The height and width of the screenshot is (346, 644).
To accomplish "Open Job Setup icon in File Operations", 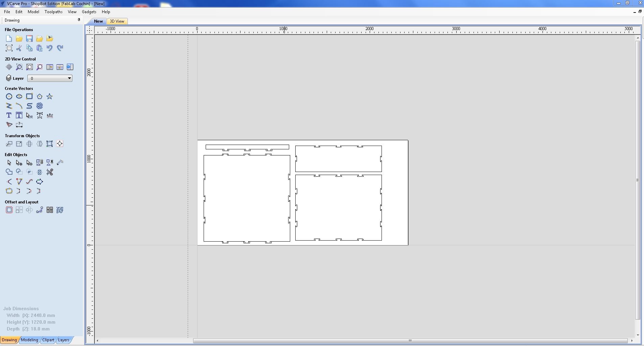I will pos(9,48).
